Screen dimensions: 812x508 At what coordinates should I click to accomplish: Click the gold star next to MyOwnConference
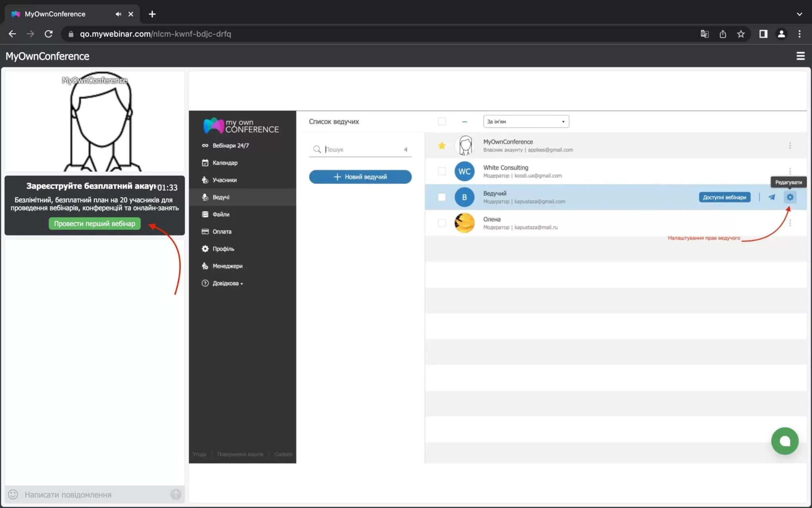click(x=442, y=146)
